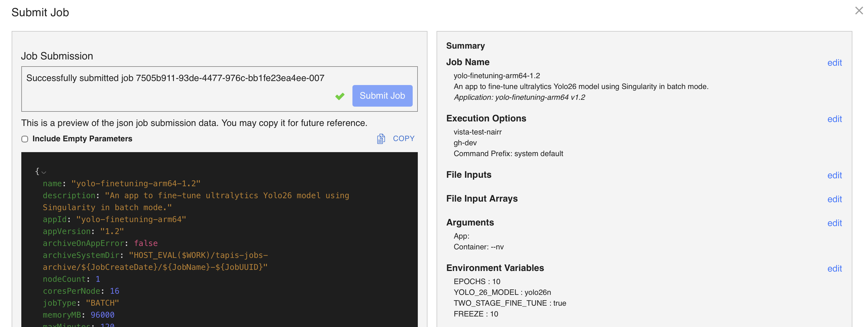Click the Application: yolo-finetuning-arm64 v1.2 text

click(x=519, y=98)
